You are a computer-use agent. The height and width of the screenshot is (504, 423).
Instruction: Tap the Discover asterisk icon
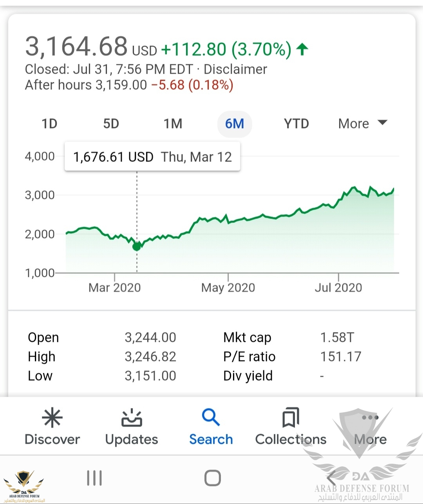coord(52,417)
